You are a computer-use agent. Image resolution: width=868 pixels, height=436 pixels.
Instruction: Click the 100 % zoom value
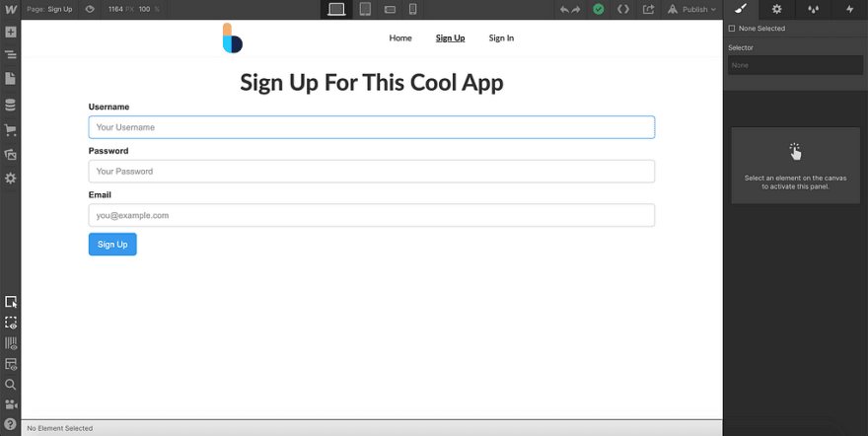point(148,10)
